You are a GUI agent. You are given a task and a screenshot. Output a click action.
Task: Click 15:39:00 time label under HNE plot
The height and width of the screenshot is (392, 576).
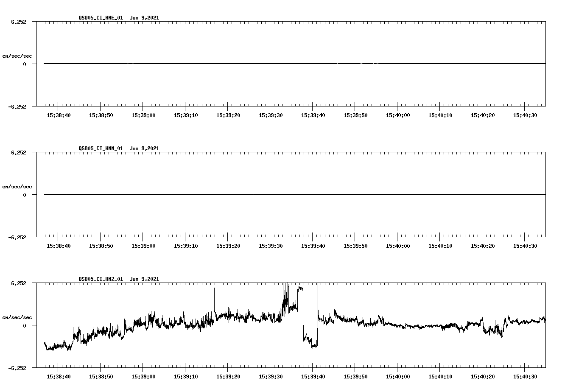pyautogui.click(x=143, y=115)
